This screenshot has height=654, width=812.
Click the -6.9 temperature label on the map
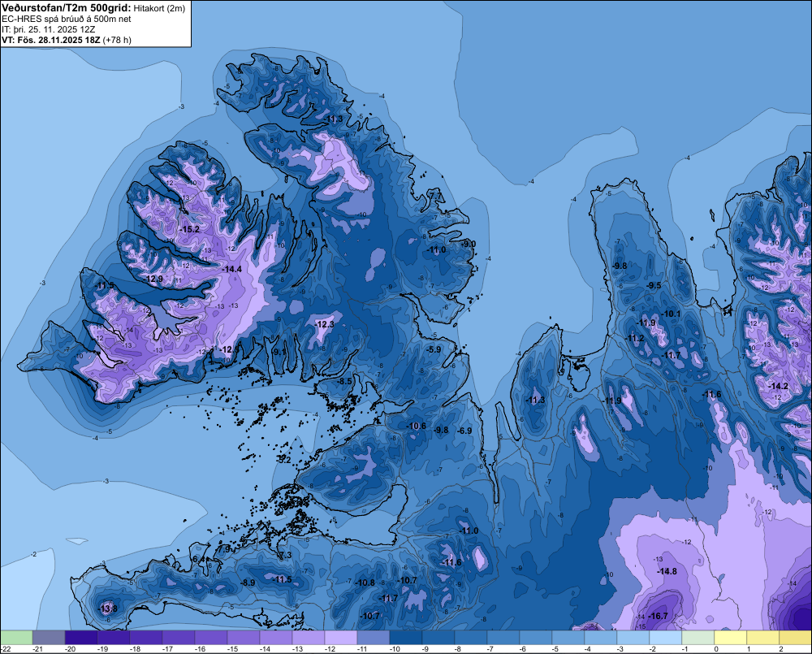coord(464,431)
